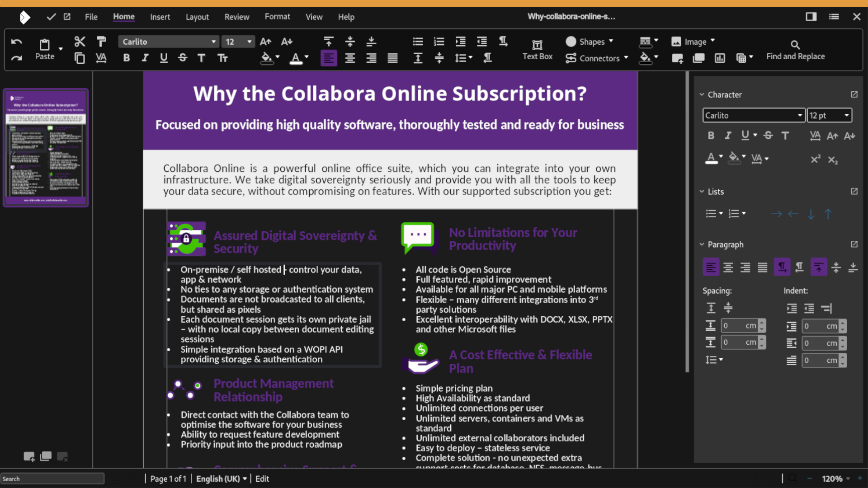Open Paragraph more options dialog
The width and height of the screenshot is (868, 488).
tap(854, 244)
